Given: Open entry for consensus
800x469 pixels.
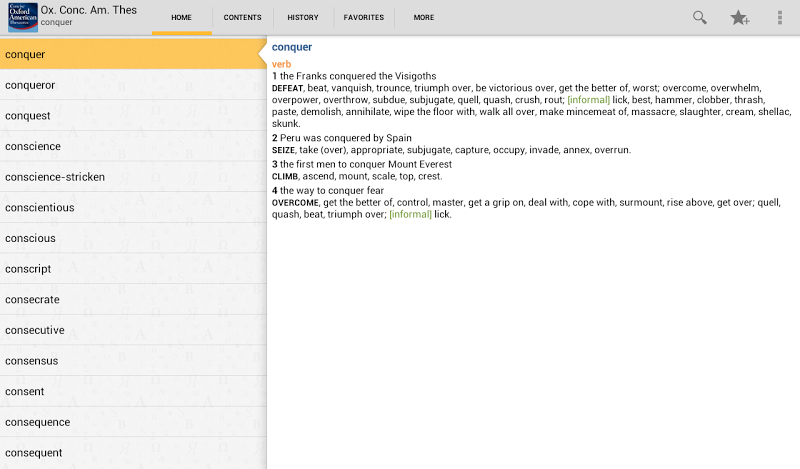Looking at the screenshot, I should pos(133,360).
